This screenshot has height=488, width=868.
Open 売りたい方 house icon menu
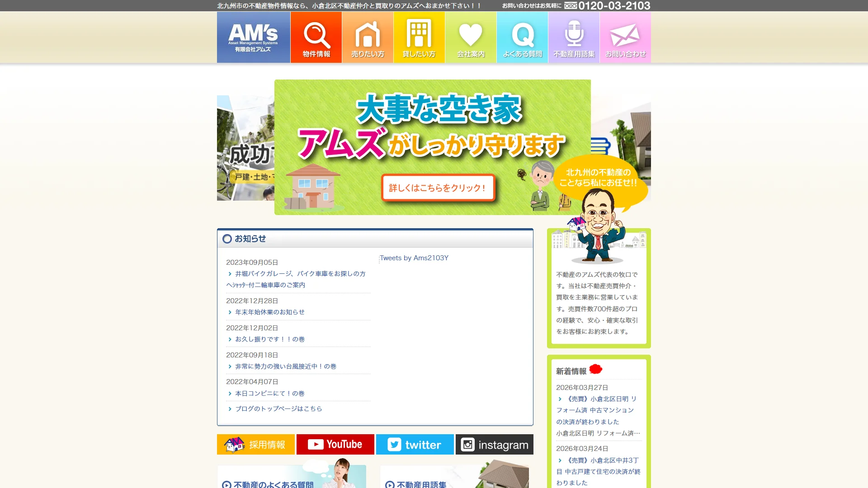[x=368, y=37]
